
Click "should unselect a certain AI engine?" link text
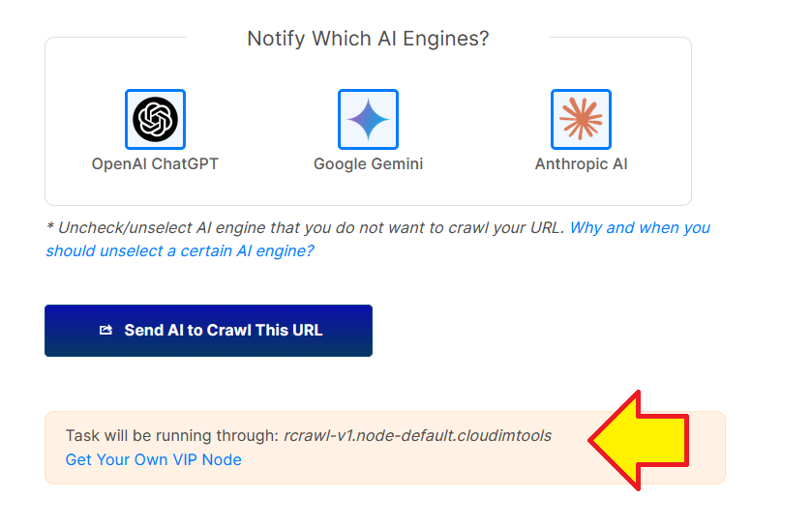[x=180, y=251]
